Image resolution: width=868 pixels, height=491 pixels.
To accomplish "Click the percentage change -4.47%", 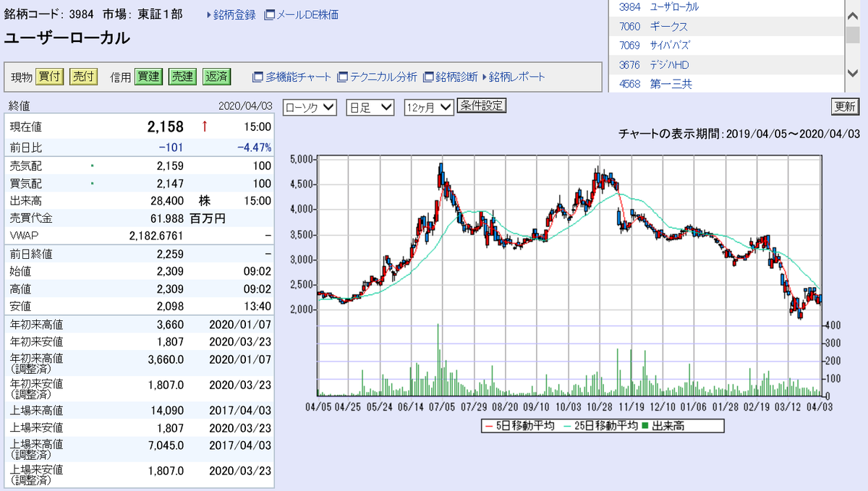I will pos(254,148).
